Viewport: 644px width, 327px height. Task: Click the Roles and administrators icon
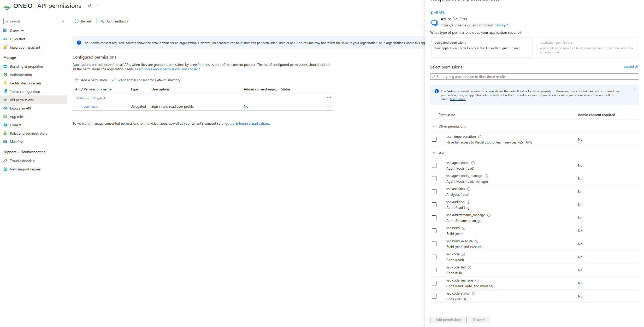click(x=5, y=133)
